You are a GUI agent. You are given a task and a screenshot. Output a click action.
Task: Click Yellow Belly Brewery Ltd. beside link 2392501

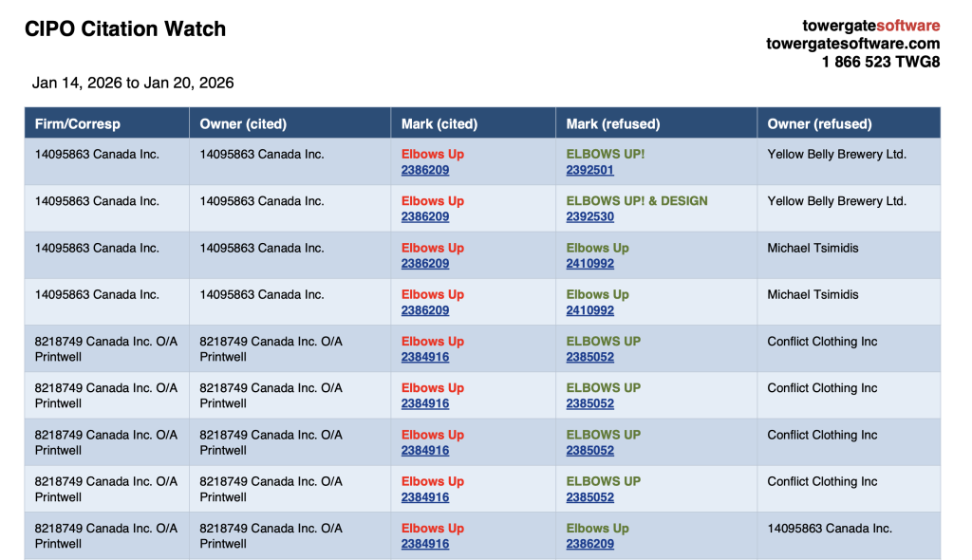[836, 154]
